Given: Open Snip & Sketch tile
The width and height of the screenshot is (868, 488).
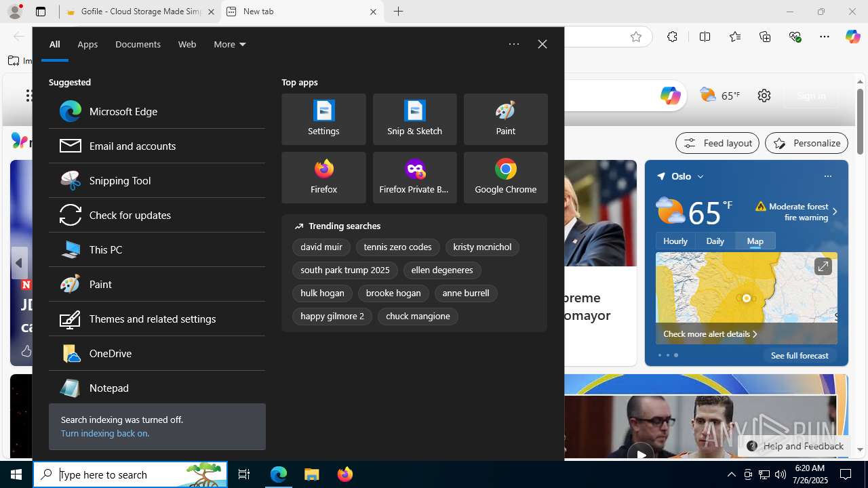Looking at the screenshot, I should [414, 119].
